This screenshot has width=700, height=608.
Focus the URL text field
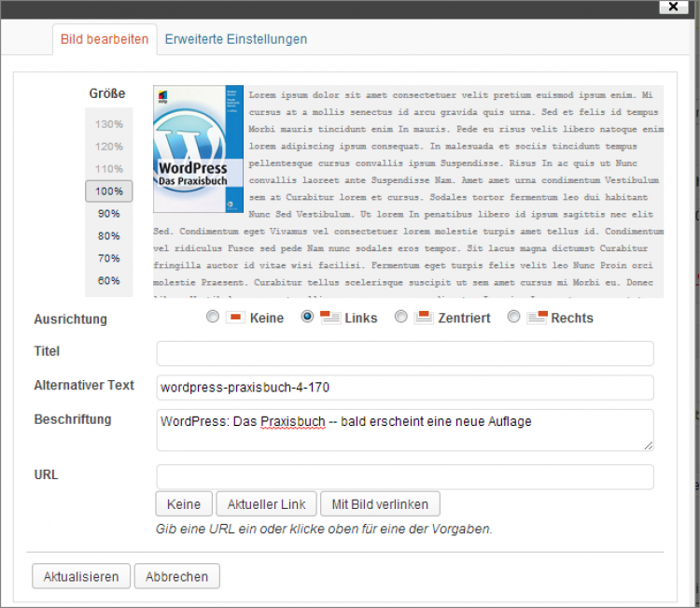click(405, 477)
